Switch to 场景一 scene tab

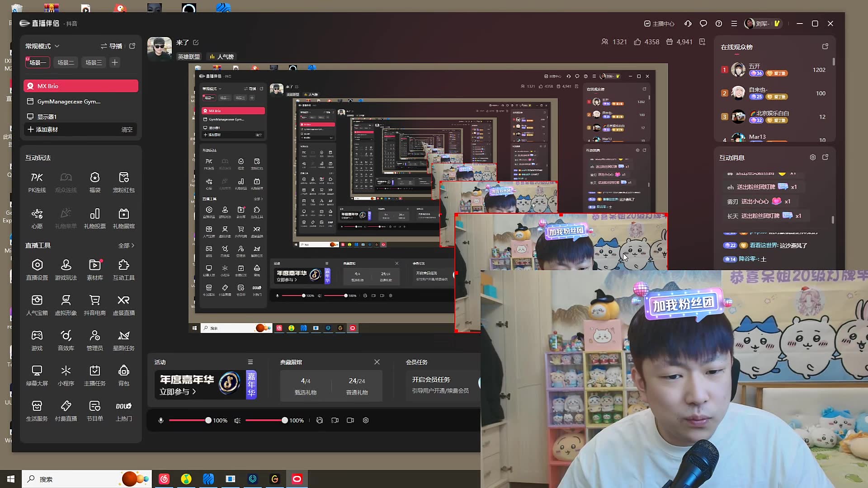click(x=38, y=62)
